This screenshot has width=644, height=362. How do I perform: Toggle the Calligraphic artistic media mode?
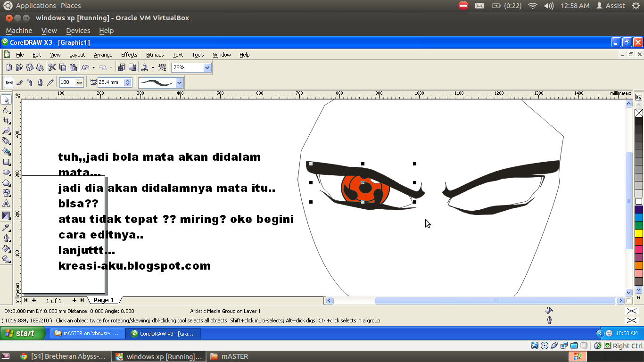(40, 82)
